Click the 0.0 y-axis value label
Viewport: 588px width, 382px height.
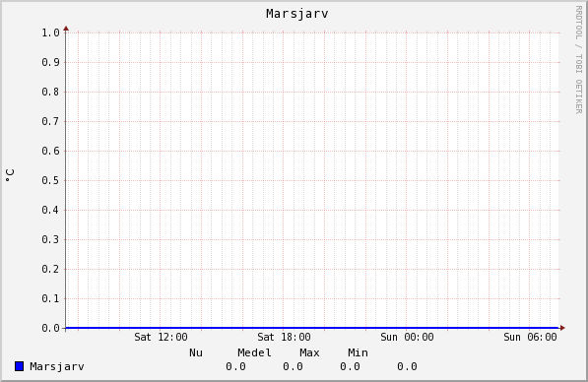pos(50,328)
